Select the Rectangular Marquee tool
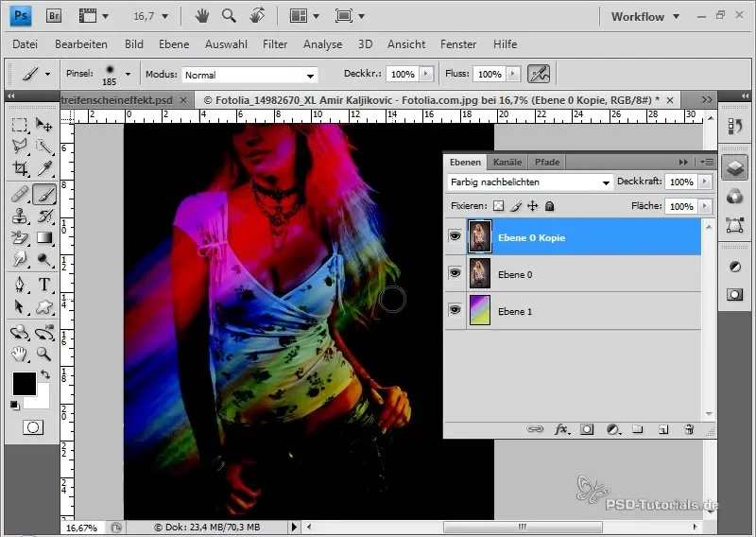The width and height of the screenshot is (756, 537). (x=19, y=126)
